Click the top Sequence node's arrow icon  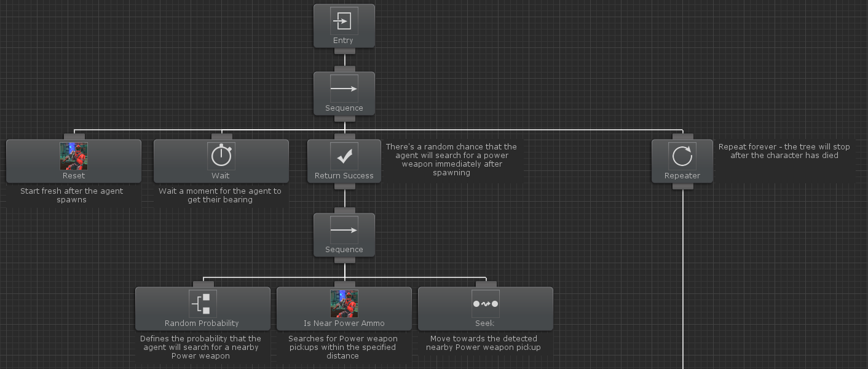[x=344, y=88]
